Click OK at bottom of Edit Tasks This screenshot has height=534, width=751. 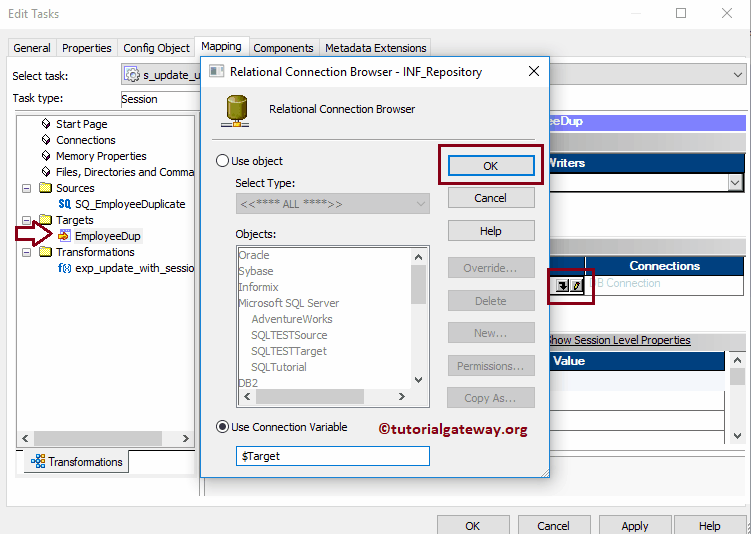coord(473,525)
